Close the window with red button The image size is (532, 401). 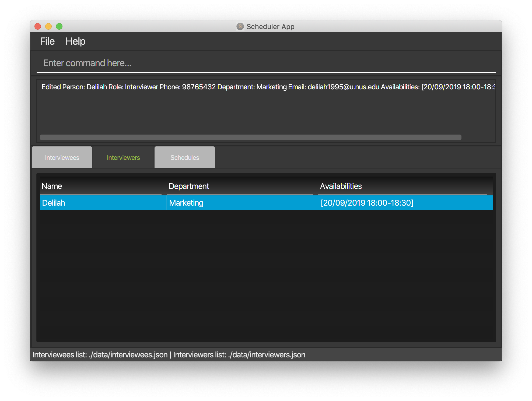click(38, 26)
